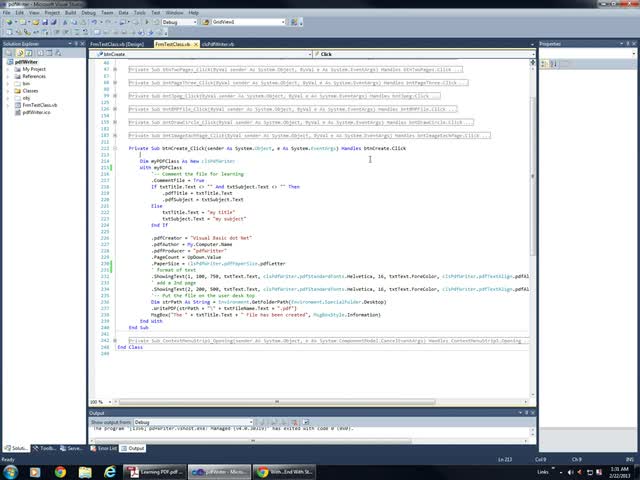Click the Copy icon in the toolbar
This screenshot has height=480, width=640.
tap(74, 22)
